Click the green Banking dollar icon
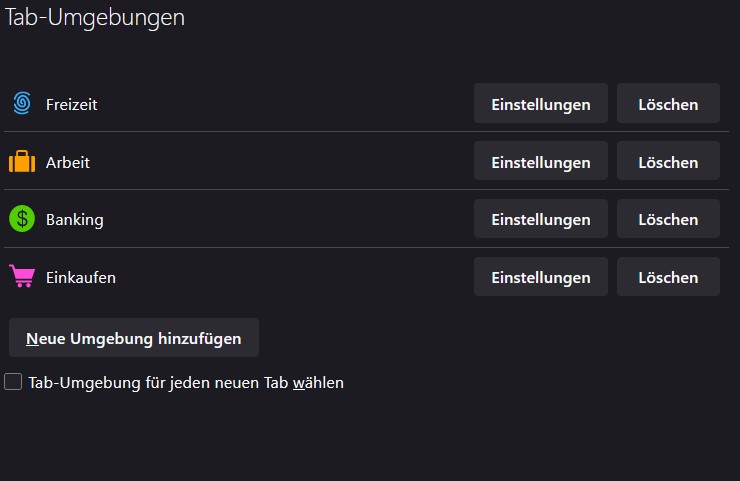 22,219
